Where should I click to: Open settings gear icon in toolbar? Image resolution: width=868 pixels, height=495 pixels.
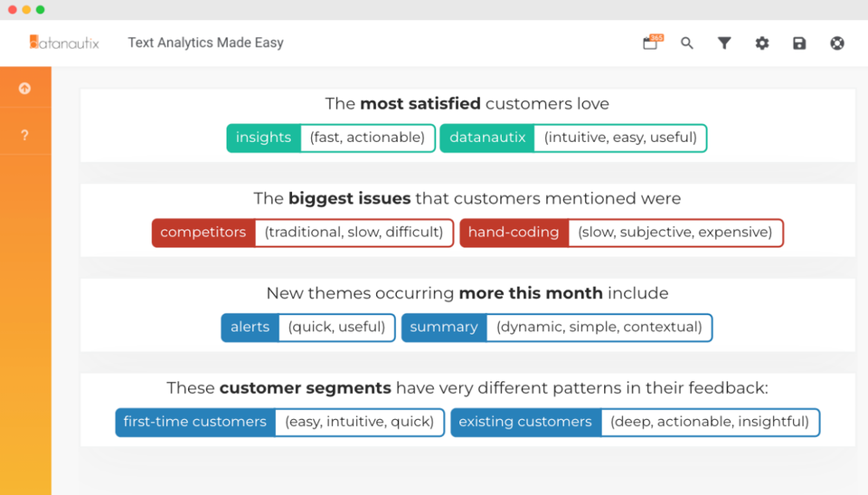click(x=762, y=43)
